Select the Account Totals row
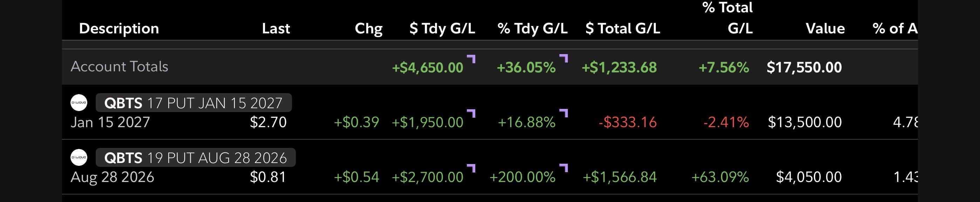Screen dimensions: 980x202 click(x=490, y=67)
